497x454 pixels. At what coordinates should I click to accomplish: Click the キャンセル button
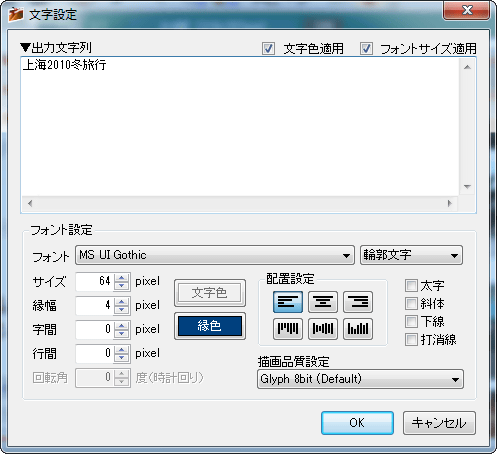[439, 423]
